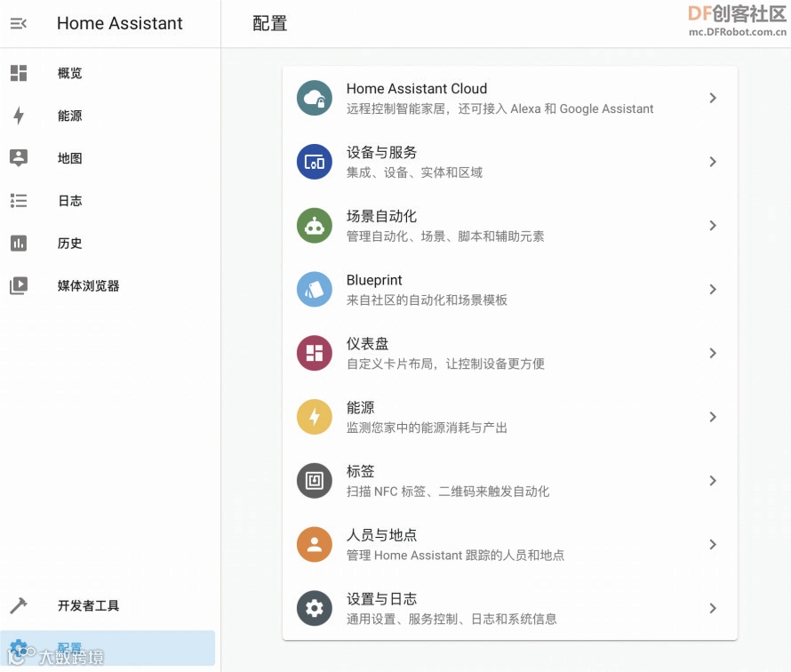
Task: Click the 场景自动化 robot icon
Action: coord(315,226)
